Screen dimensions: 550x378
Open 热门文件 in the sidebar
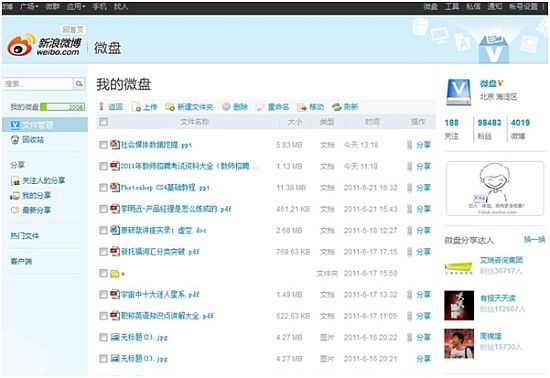[x=25, y=236]
